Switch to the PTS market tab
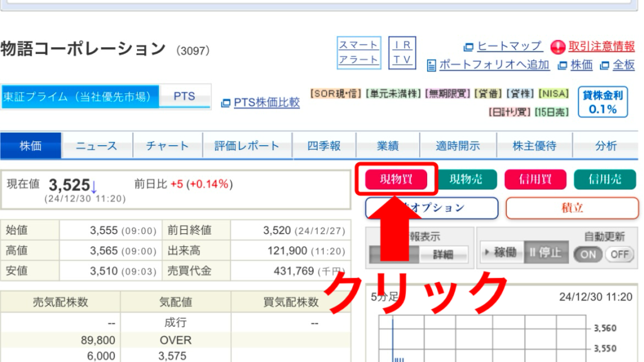 tap(184, 97)
